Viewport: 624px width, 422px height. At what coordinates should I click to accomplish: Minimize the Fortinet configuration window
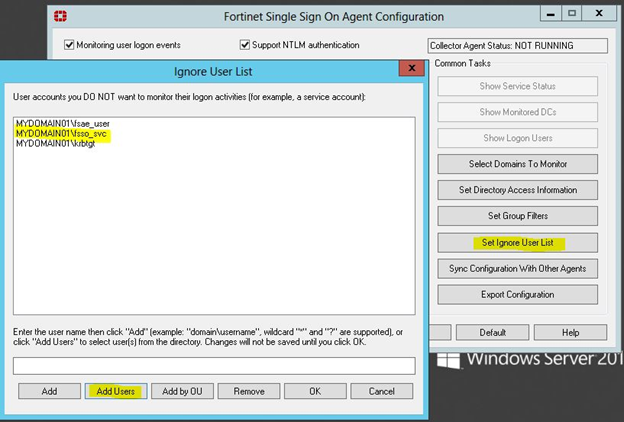tap(551, 14)
